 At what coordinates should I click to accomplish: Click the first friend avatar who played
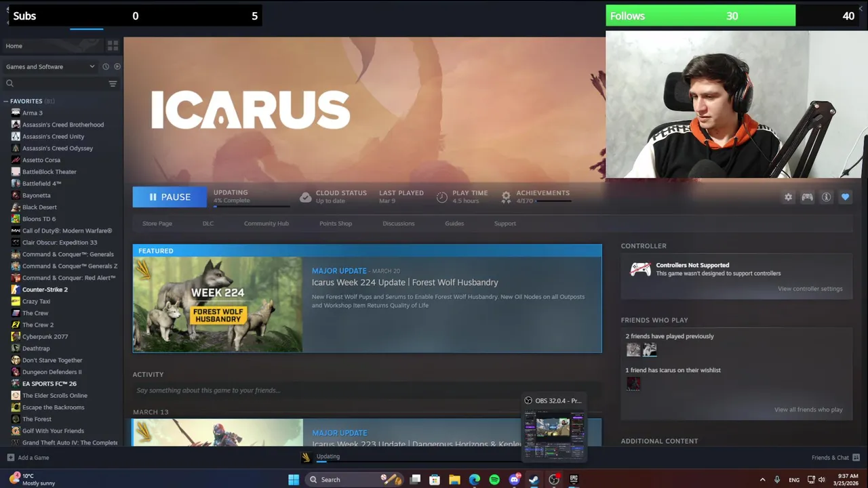pos(633,350)
